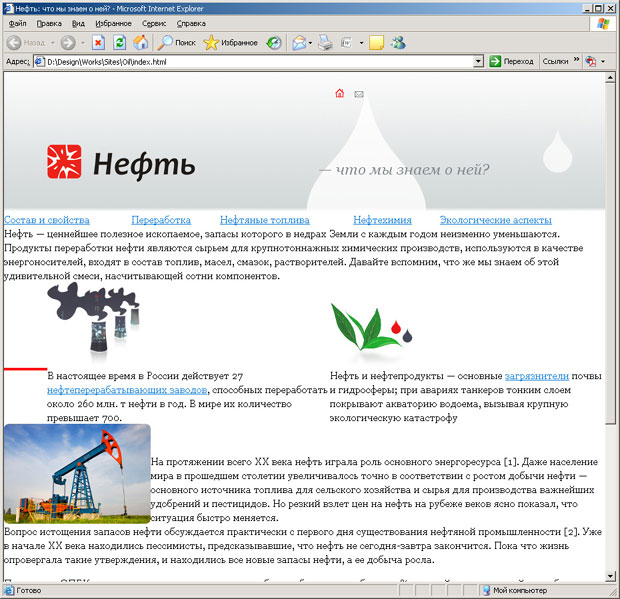This screenshot has height=599, width=620.
Task: Expand the Back button history dropdown
Action: (x=52, y=42)
